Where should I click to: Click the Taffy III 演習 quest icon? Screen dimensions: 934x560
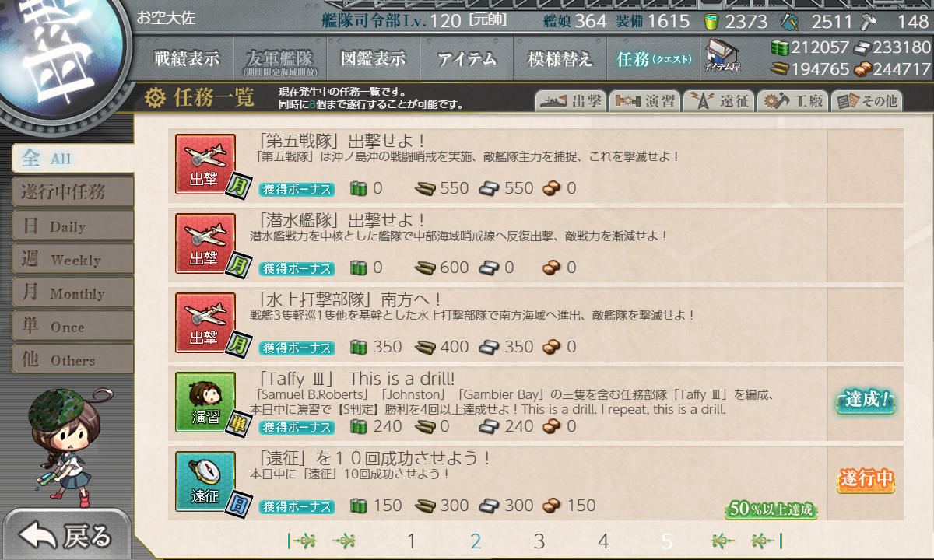click(x=205, y=403)
